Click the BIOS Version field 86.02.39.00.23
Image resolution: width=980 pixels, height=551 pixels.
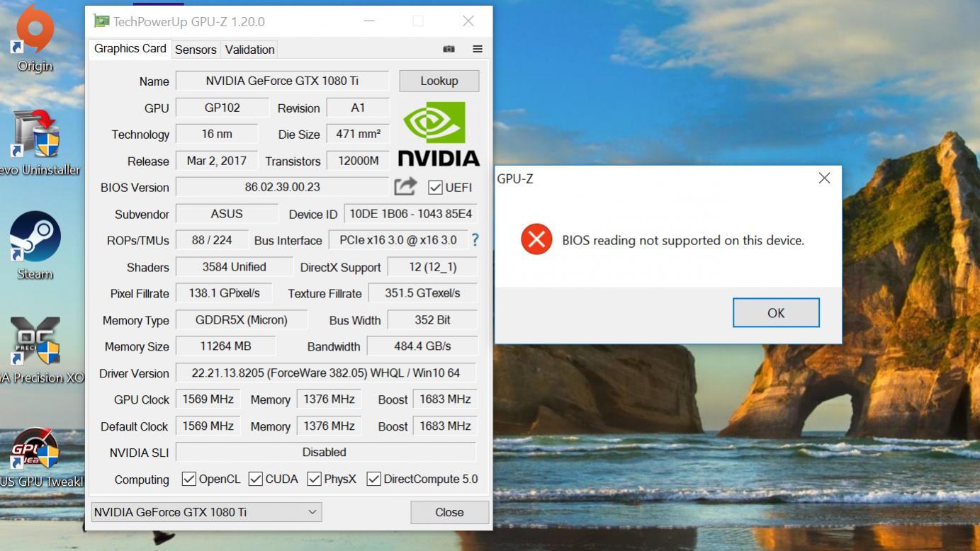click(x=282, y=187)
